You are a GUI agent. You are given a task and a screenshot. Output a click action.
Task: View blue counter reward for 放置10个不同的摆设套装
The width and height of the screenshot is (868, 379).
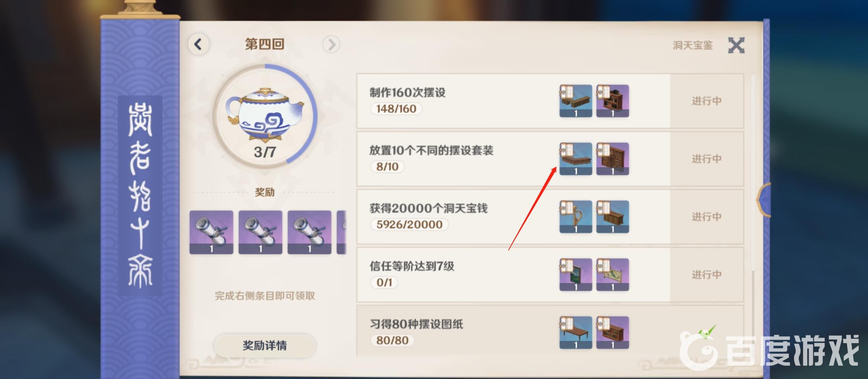(x=576, y=159)
